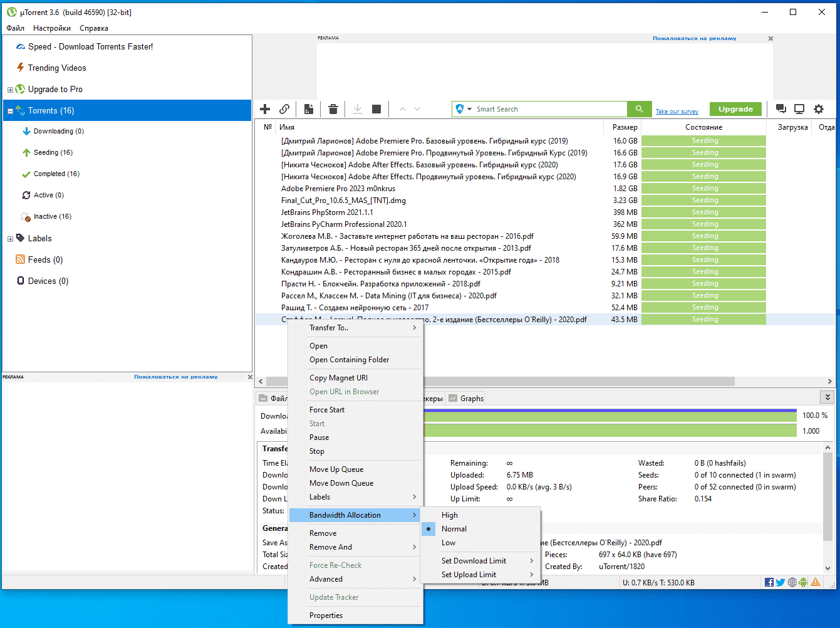Click the globe icon in status bar
This screenshot has width=840, height=628.
[792, 582]
